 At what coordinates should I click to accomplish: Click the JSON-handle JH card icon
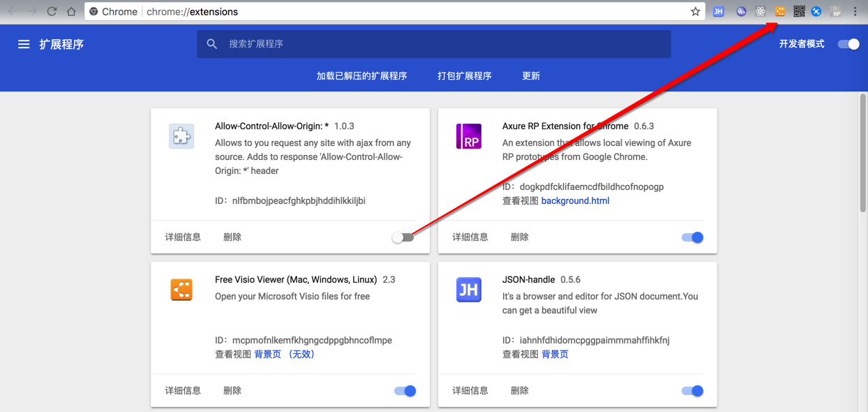[469, 290]
